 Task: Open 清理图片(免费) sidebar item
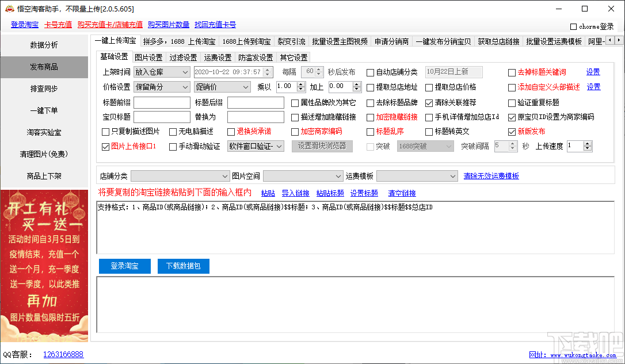click(44, 154)
